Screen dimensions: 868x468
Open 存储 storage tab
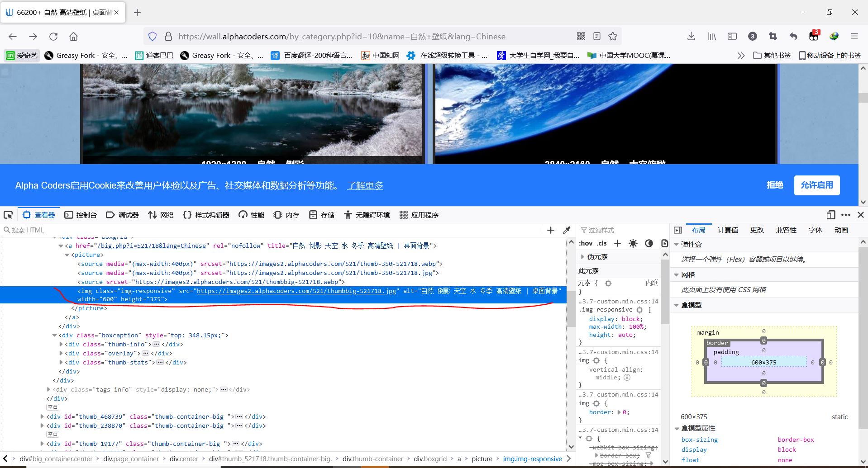click(x=322, y=215)
